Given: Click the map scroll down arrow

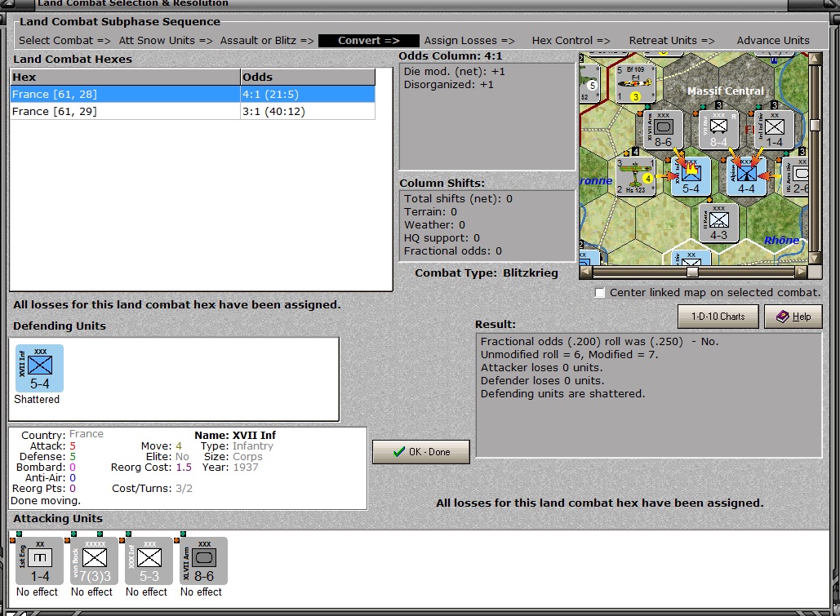Looking at the screenshot, I should tap(815, 259).
